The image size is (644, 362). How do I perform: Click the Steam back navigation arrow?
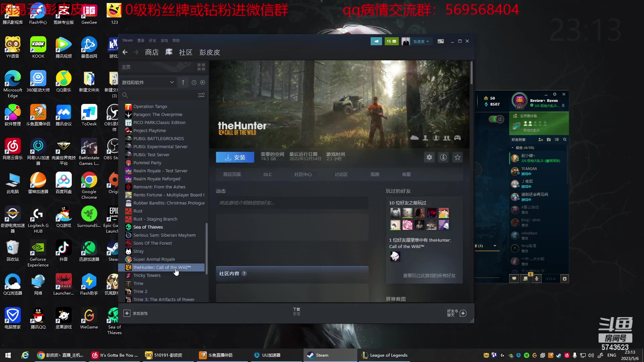click(125, 52)
